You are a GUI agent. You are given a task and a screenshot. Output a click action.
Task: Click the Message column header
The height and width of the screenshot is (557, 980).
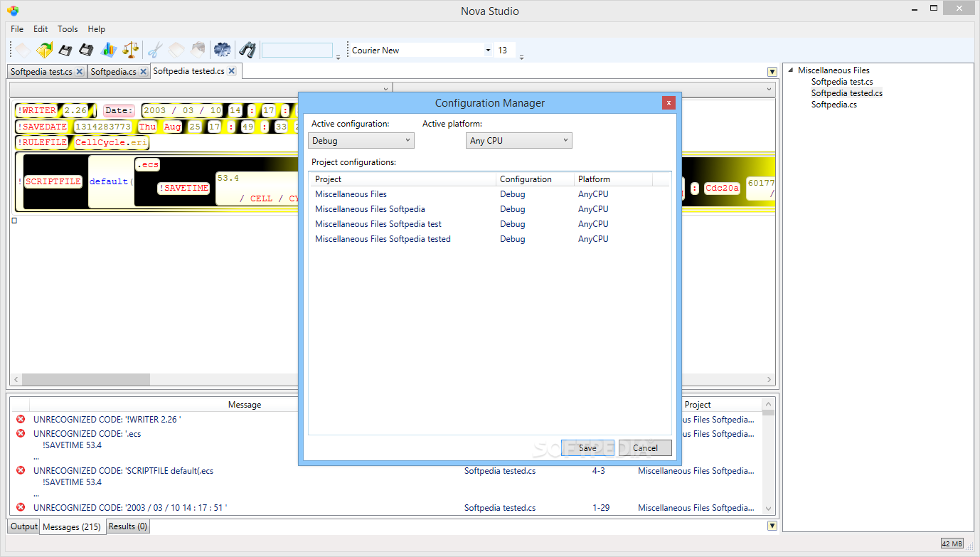click(245, 405)
